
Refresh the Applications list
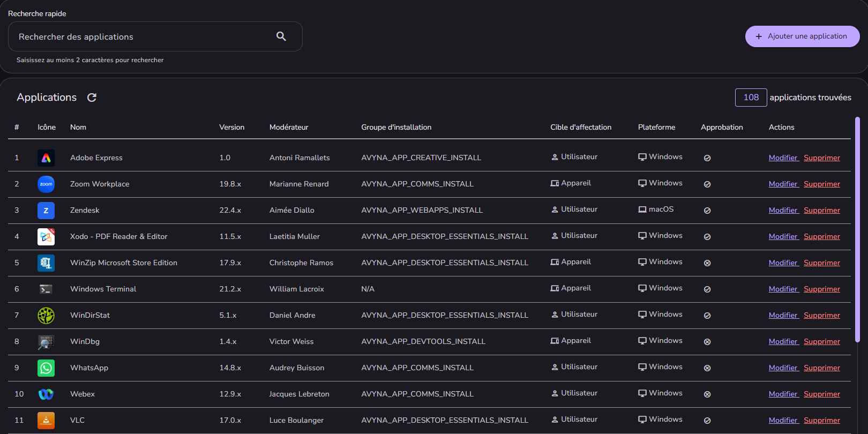tap(92, 98)
